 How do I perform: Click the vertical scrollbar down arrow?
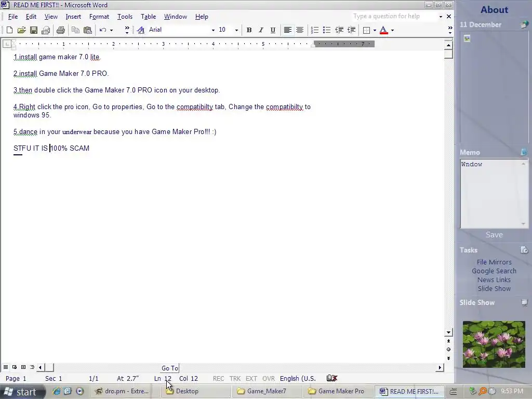tap(448, 332)
